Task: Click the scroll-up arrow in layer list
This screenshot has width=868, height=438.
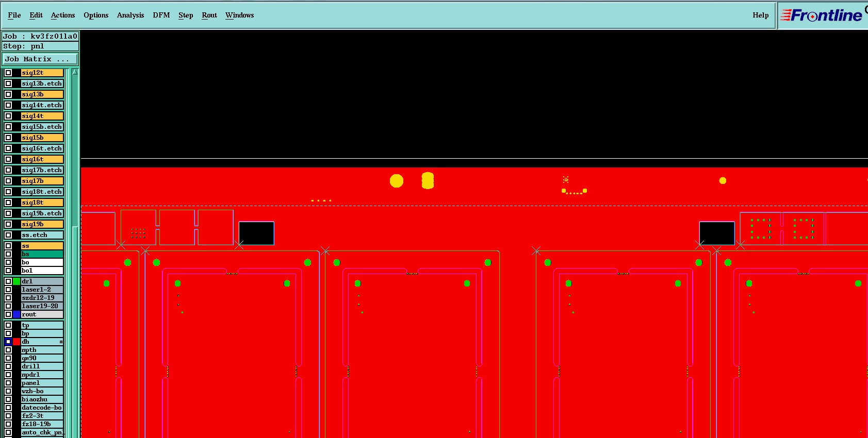Action: click(75, 72)
